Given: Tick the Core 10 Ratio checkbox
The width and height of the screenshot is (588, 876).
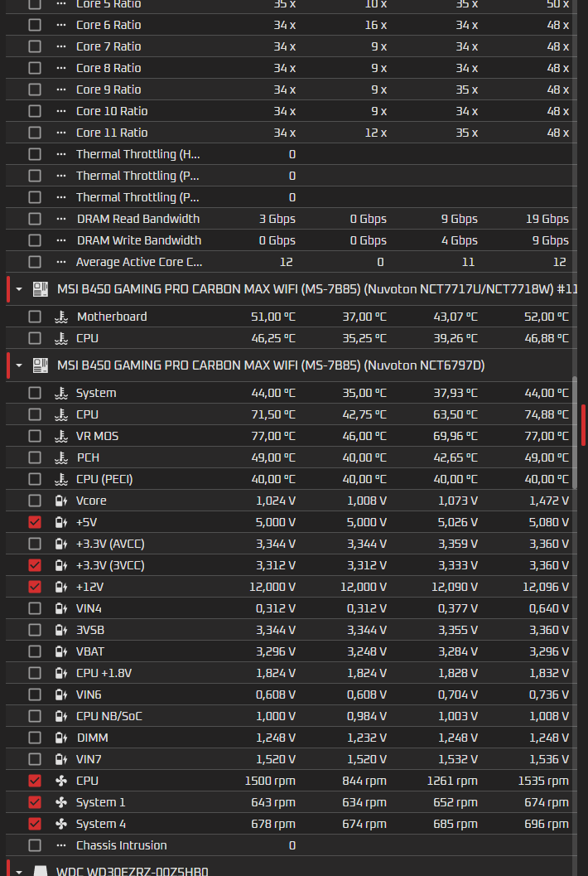Looking at the screenshot, I should pos(35,111).
